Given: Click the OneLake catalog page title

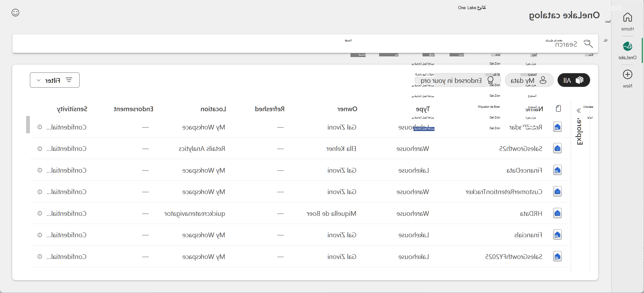Looking at the screenshot, I should (x=564, y=15).
